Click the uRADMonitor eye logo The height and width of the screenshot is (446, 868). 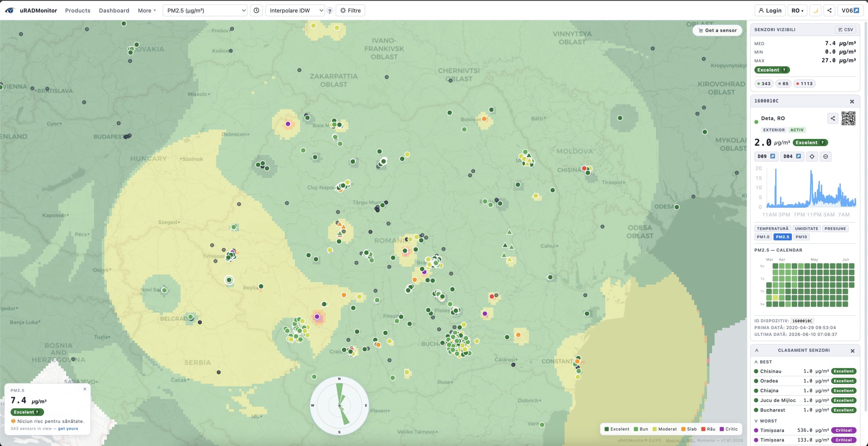[10, 11]
